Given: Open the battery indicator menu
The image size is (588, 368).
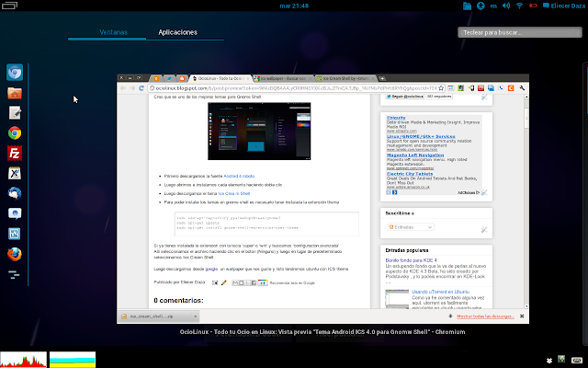Looking at the screenshot, I should [533, 6].
